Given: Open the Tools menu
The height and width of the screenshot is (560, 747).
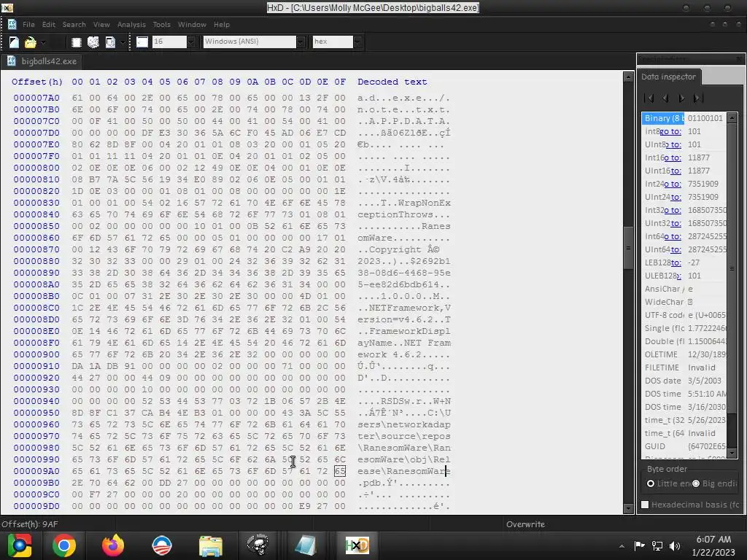Looking at the screenshot, I should tap(161, 24).
